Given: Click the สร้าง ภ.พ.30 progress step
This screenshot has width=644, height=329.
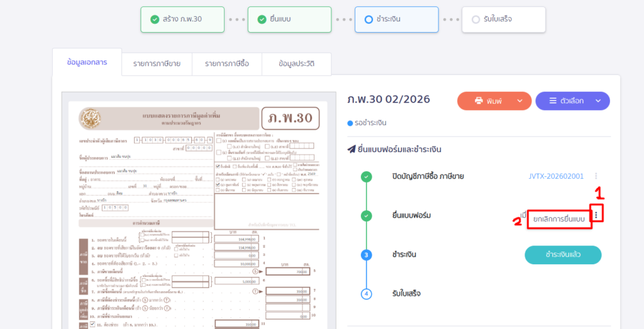Looking at the screenshot, I should [182, 20].
